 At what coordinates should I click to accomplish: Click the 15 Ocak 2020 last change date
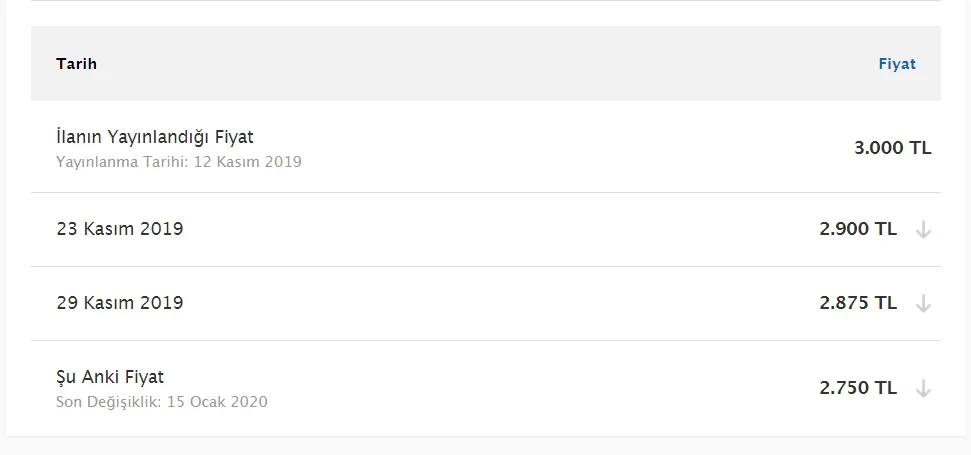pyautogui.click(x=217, y=402)
